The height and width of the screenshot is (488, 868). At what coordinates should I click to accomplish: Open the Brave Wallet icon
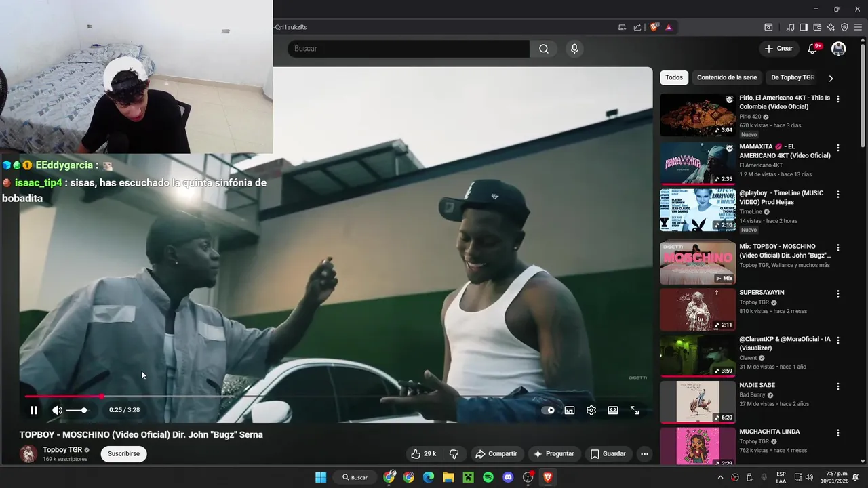[817, 27]
